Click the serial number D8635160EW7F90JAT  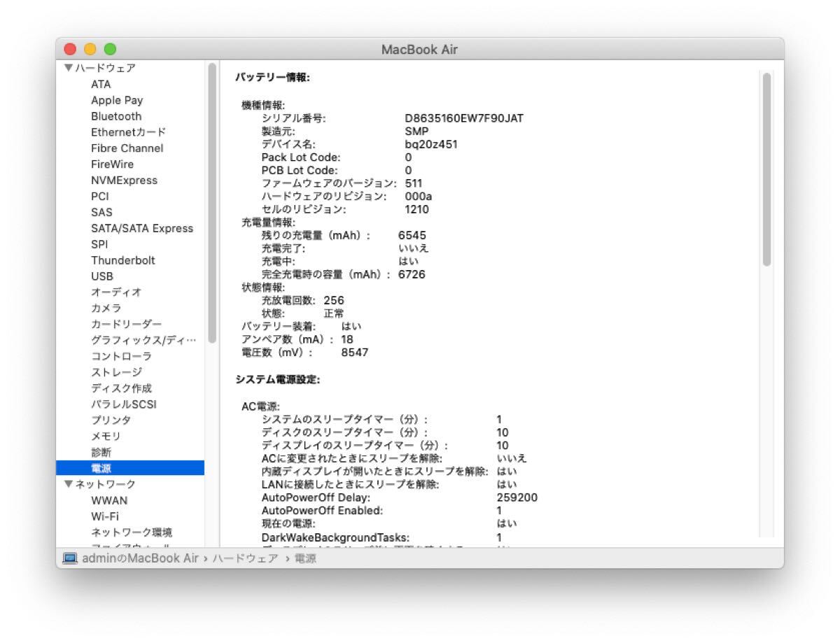464,118
